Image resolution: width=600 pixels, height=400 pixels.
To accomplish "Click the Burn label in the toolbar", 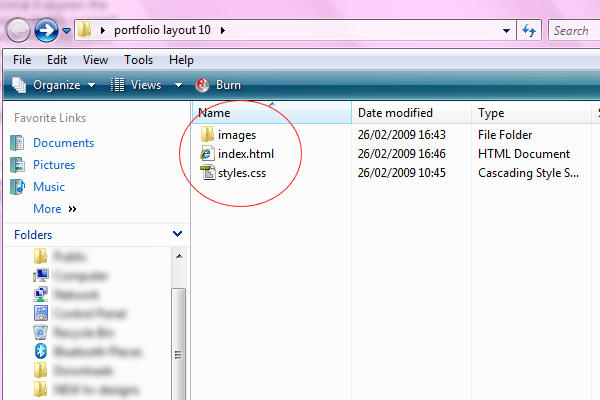I will (x=228, y=85).
